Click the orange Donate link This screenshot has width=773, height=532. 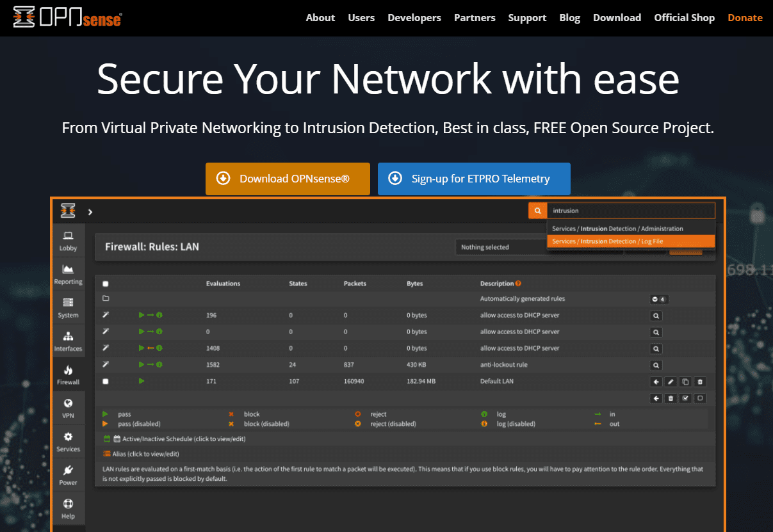745,18
